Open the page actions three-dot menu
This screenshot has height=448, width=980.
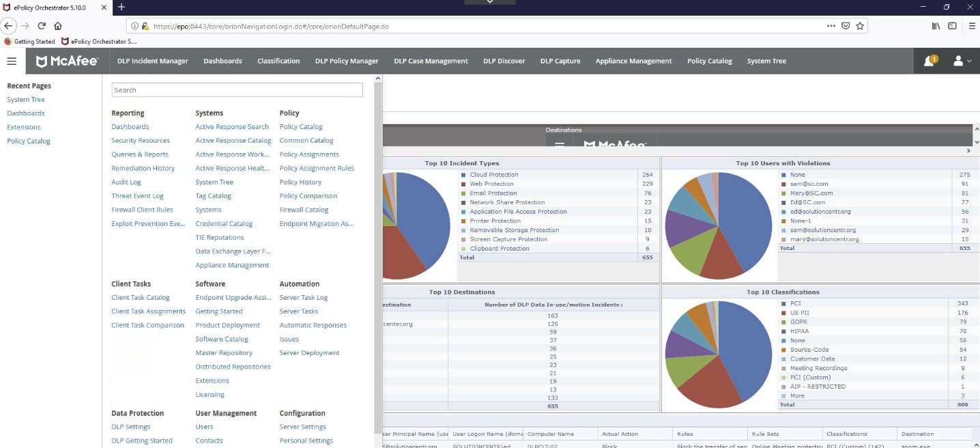[x=831, y=26]
